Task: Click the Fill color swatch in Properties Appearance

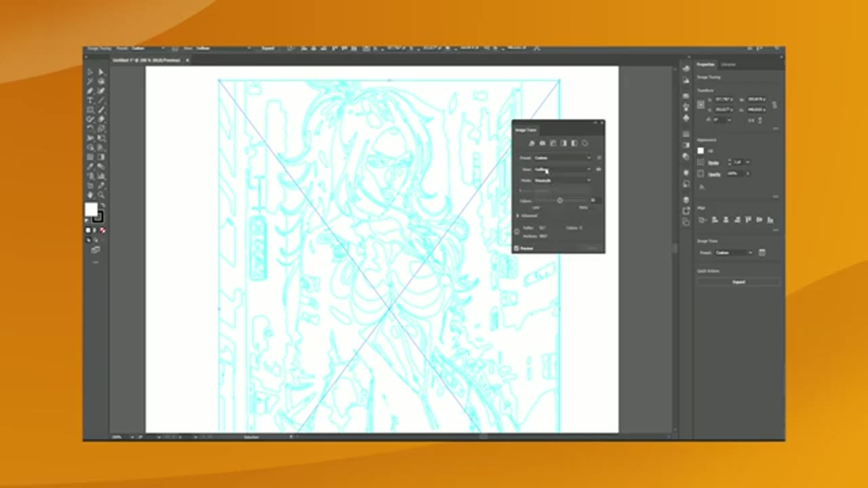Action: point(701,150)
